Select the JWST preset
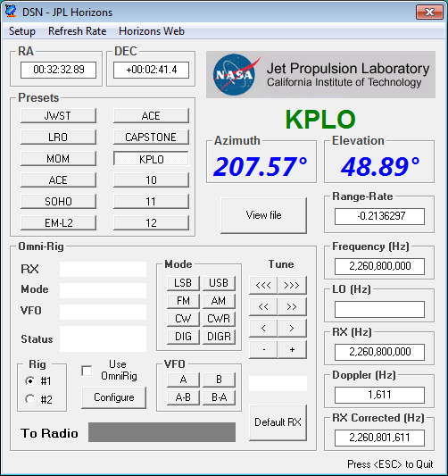 (58, 116)
